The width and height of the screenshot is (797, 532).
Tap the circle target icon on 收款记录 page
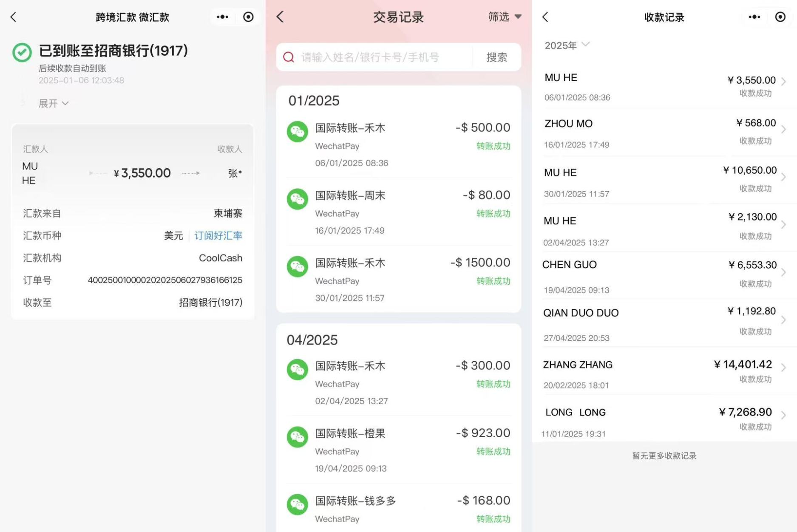[780, 17]
